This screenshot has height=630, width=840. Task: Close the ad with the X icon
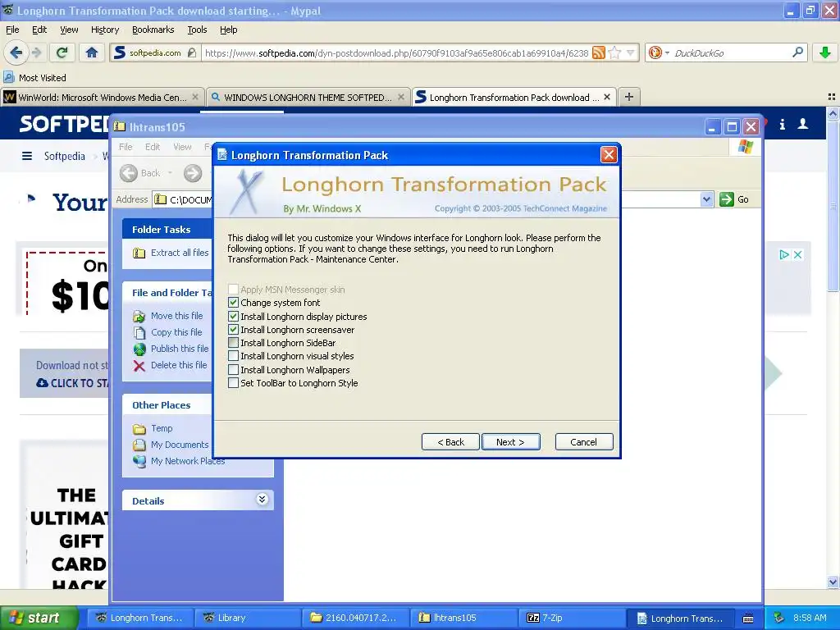[797, 254]
